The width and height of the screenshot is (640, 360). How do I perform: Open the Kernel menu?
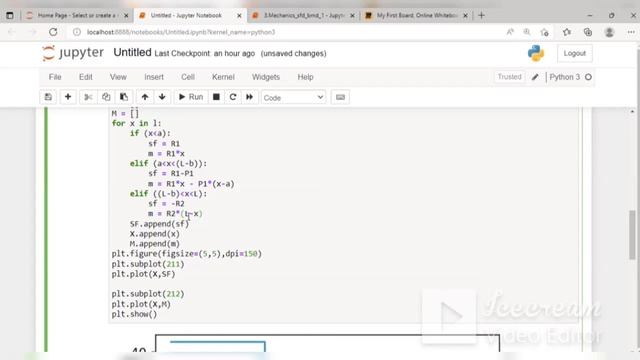[x=223, y=77]
